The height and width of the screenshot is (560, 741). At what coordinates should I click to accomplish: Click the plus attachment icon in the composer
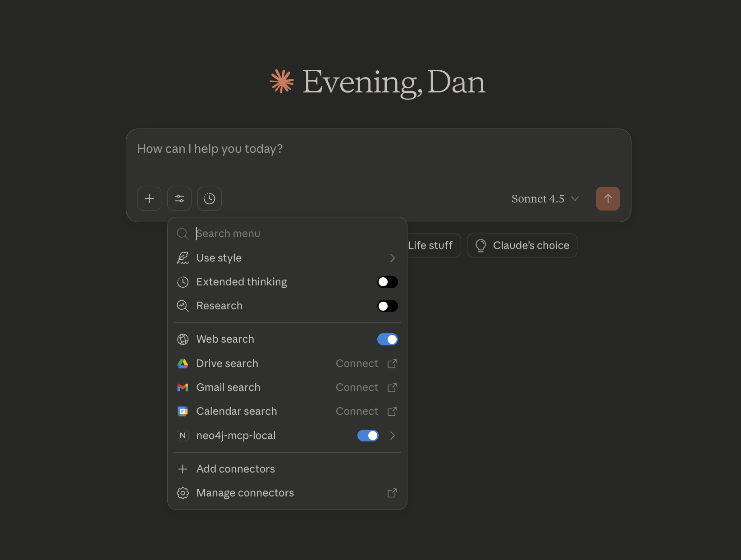(x=149, y=198)
